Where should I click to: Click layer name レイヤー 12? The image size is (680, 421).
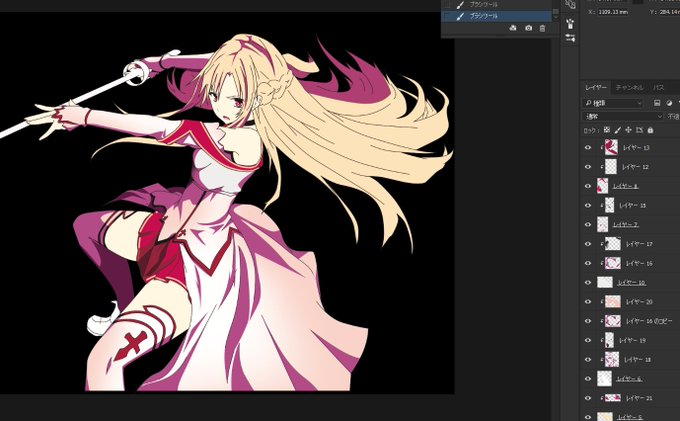[x=635, y=167]
